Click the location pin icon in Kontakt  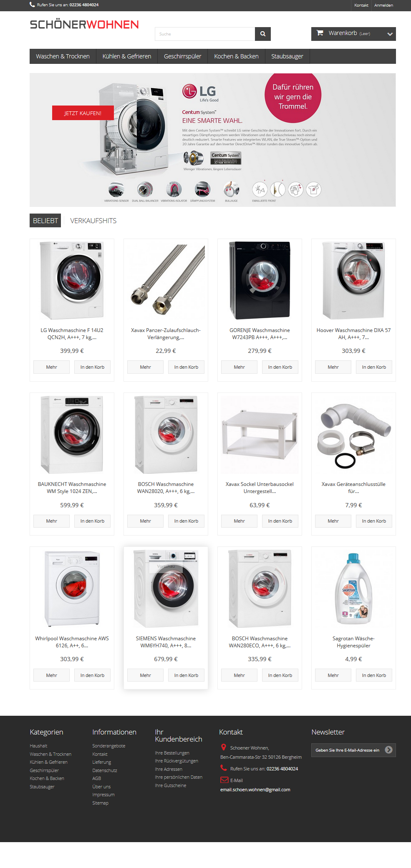(x=224, y=747)
